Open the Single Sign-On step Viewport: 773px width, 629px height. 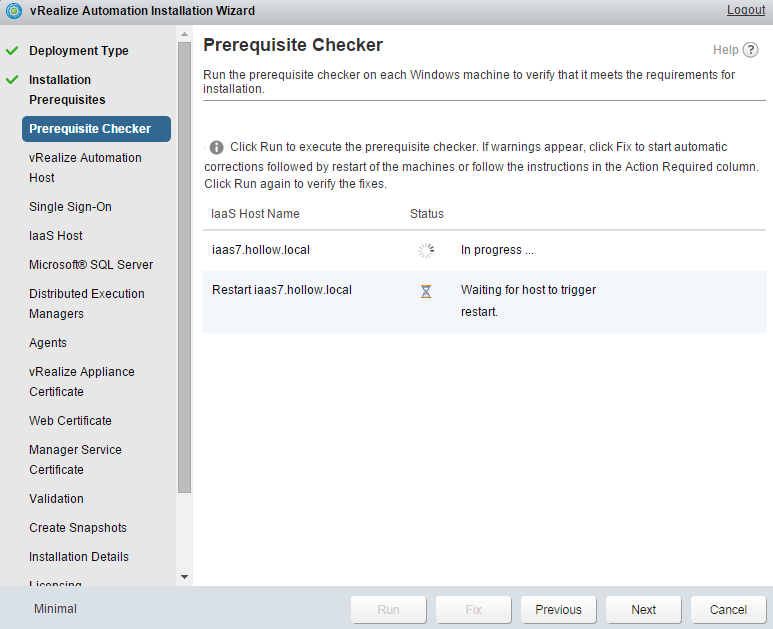[x=70, y=207]
